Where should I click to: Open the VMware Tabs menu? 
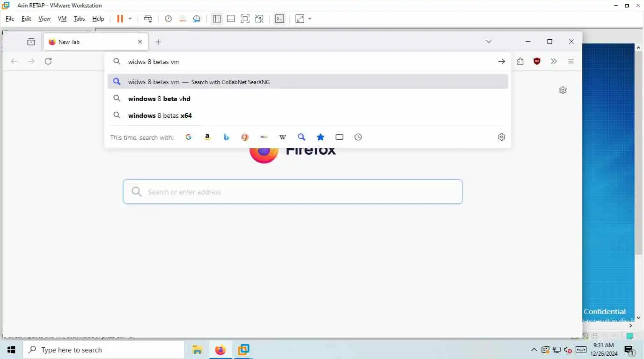[80, 19]
